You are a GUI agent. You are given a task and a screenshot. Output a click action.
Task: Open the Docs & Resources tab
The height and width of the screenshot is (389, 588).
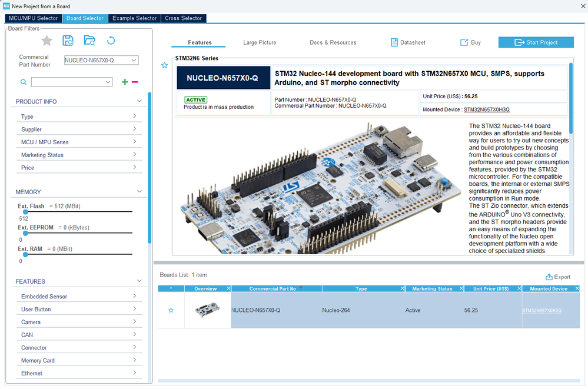pyautogui.click(x=333, y=42)
